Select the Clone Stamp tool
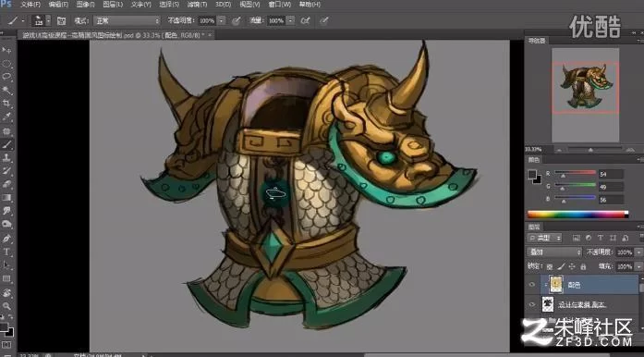Image resolution: width=644 pixels, height=357 pixels. point(6,157)
